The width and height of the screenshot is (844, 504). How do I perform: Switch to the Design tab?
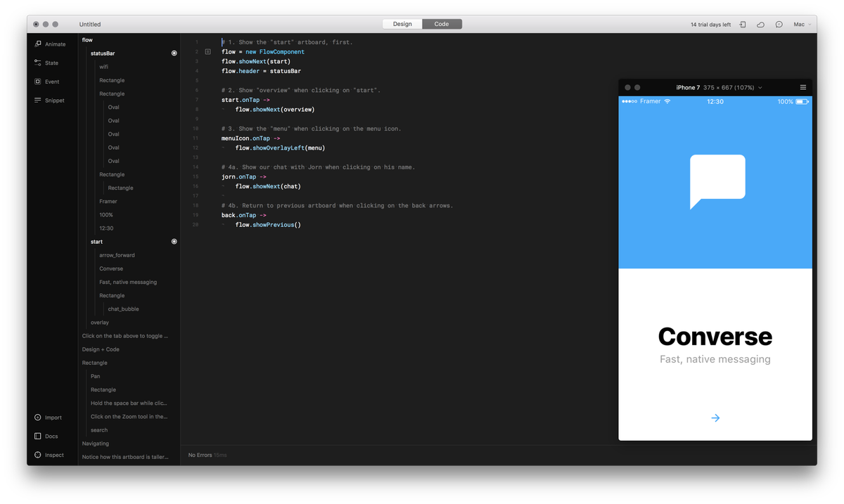402,24
